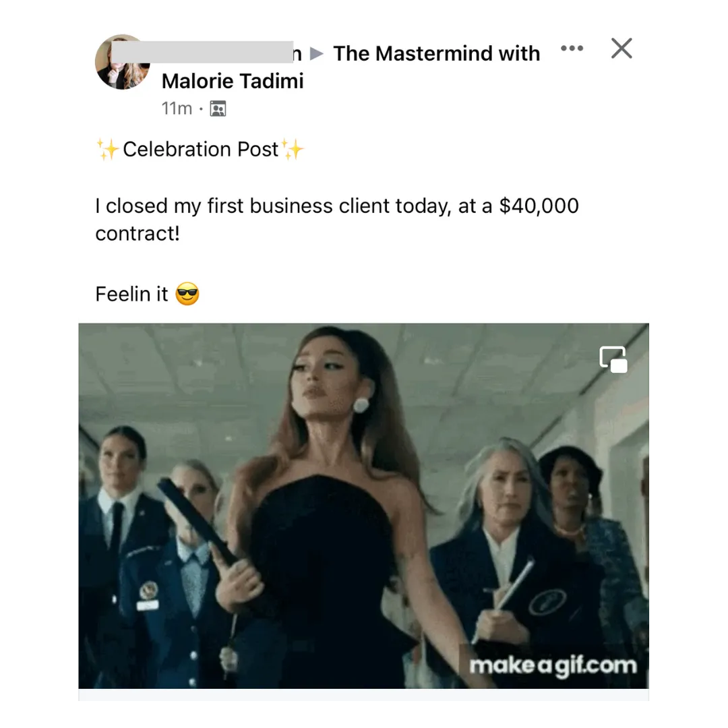This screenshot has height=728, width=728.
Task: Click the picture-in-picture icon on the GIF
Action: click(x=613, y=359)
